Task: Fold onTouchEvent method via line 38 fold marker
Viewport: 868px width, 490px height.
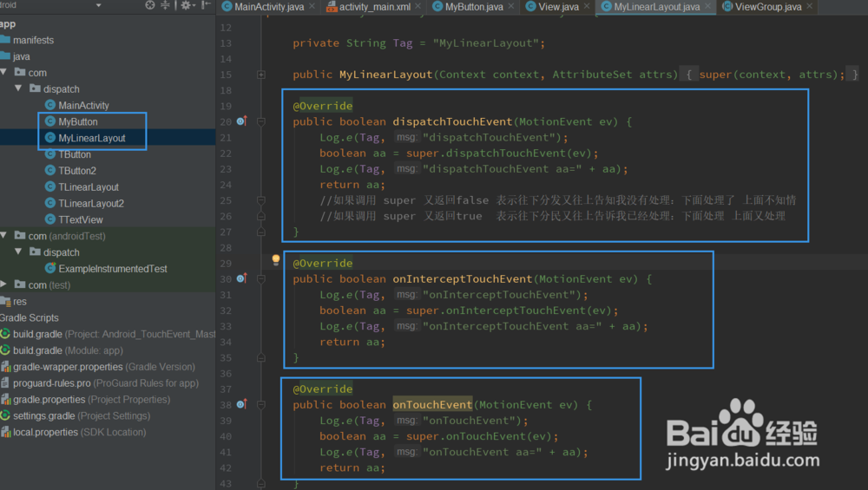Action: click(x=261, y=405)
